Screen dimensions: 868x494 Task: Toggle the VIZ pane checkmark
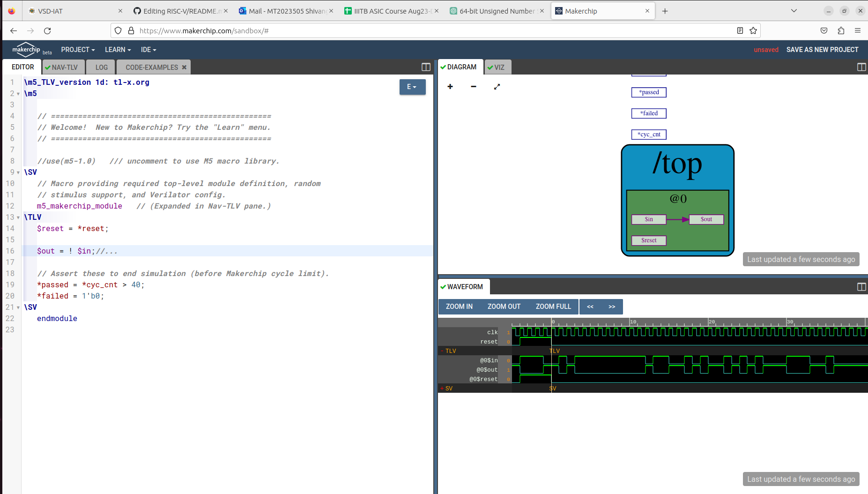(x=490, y=67)
